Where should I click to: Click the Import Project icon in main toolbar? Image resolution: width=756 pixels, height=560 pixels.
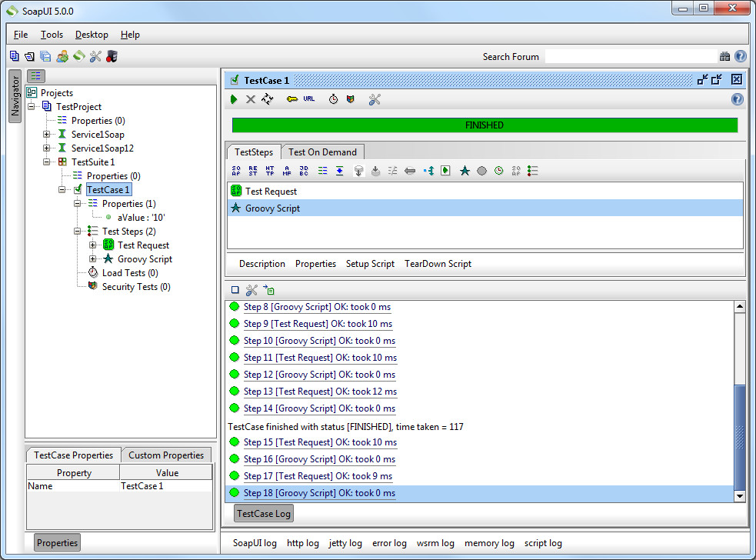[30, 56]
